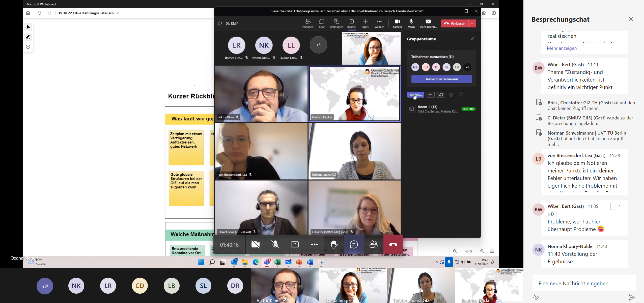Go to Whiteboard home

(28, 13)
